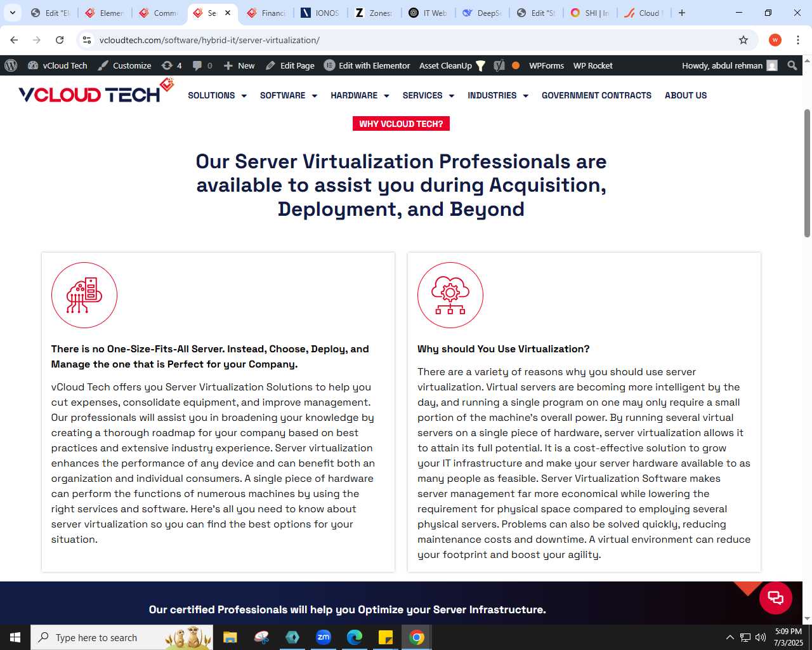Click the site information icon in address bar

(87, 40)
